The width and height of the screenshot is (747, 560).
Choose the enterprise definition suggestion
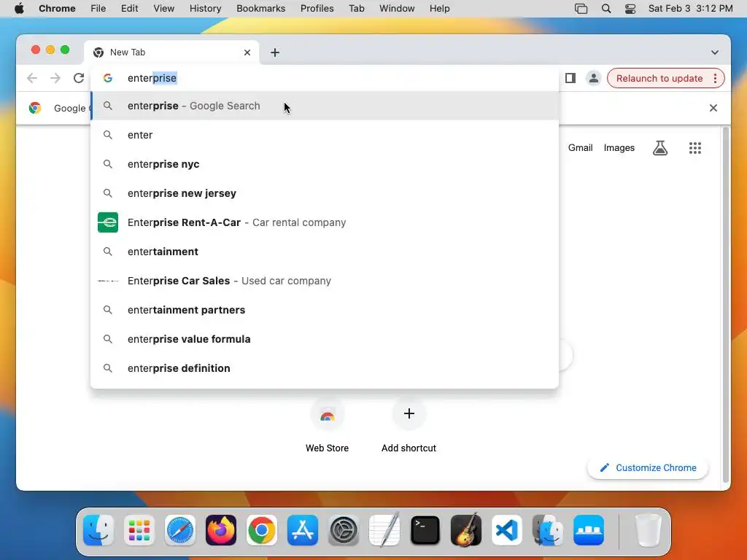point(325,368)
